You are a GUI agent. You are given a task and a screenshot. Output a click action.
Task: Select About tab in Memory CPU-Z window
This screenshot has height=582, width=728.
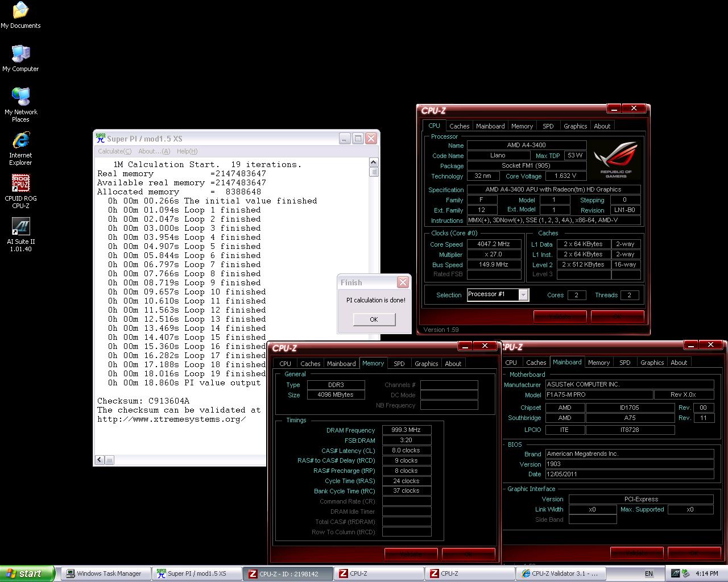(x=453, y=364)
